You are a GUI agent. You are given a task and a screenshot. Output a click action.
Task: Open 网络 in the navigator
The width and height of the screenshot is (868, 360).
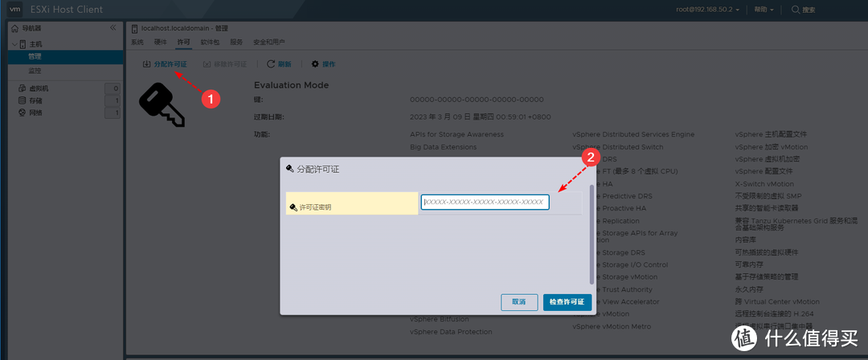pyautogui.click(x=35, y=112)
